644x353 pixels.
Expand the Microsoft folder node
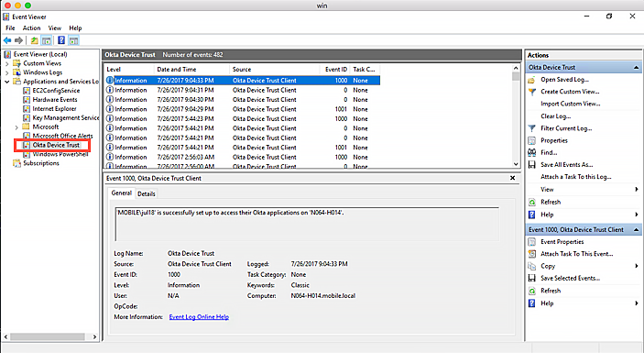tap(16, 127)
